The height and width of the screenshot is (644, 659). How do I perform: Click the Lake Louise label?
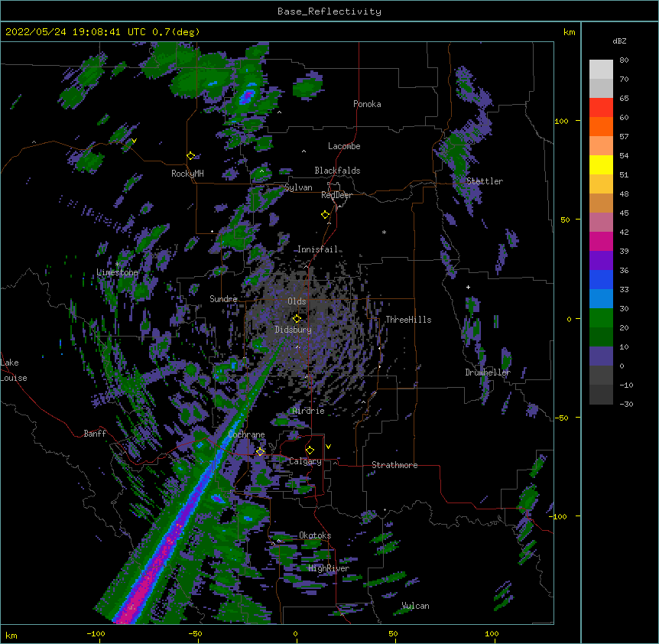(x=14, y=370)
